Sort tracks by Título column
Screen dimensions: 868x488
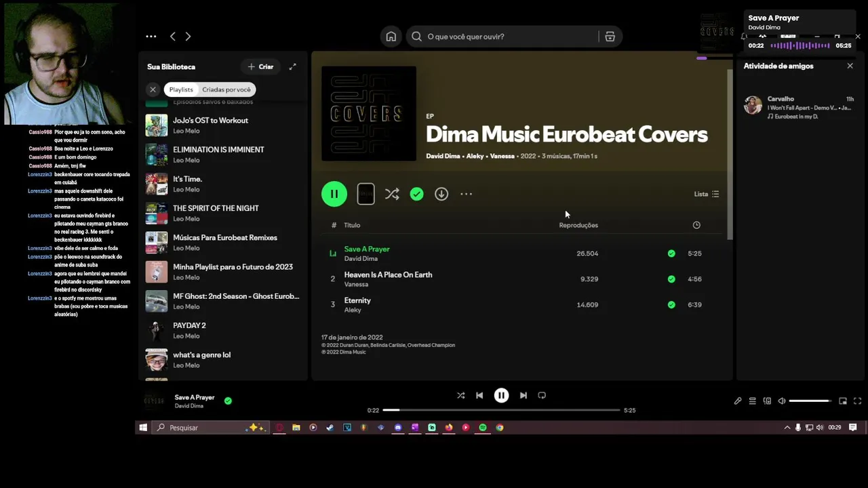(352, 225)
